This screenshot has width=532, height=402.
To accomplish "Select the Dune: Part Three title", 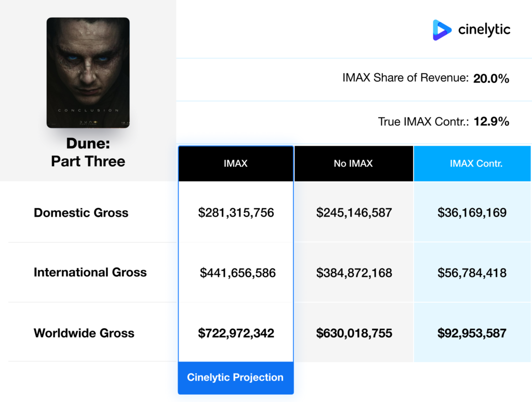I will click(88, 153).
